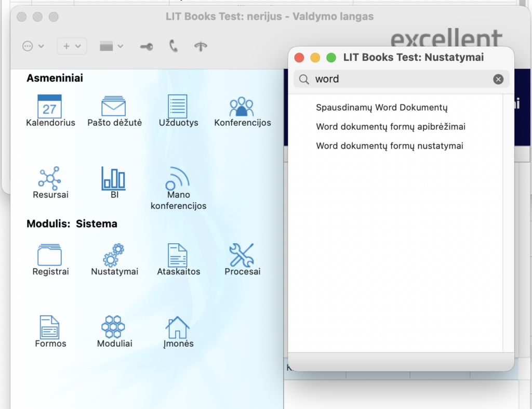Screen dimensions: 532x409
Task: Open the Ataskaitos reports icon
Action: click(x=178, y=255)
